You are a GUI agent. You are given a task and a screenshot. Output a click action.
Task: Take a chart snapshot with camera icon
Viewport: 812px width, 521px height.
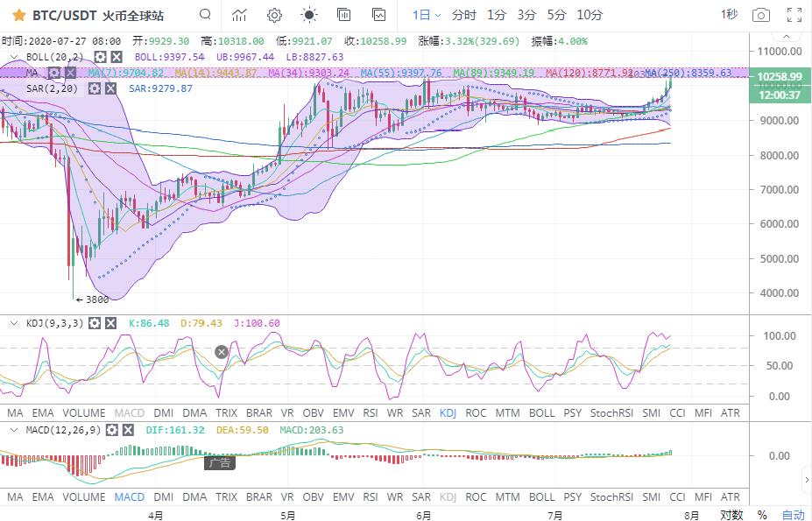click(x=761, y=15)
